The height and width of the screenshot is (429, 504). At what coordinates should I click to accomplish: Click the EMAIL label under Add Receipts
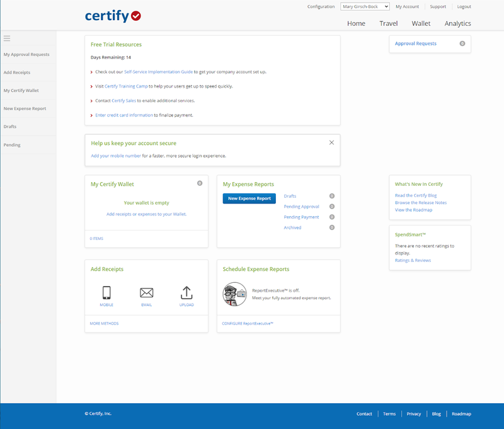(147, 305)
